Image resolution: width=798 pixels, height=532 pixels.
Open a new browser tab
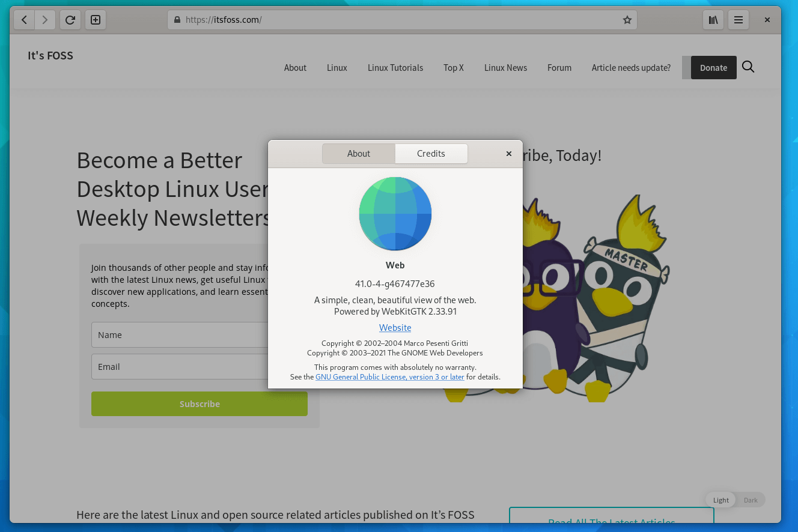click(x=95, y=19)
